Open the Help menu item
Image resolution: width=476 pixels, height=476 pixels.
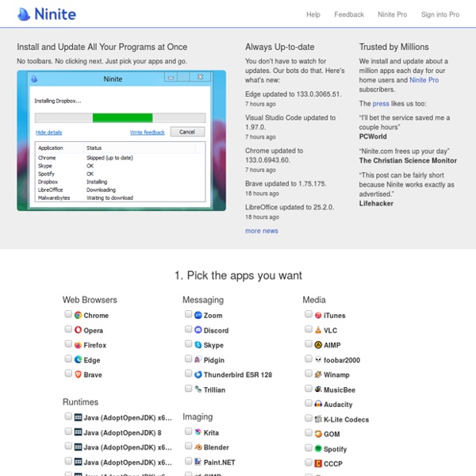tap(313, 14)
